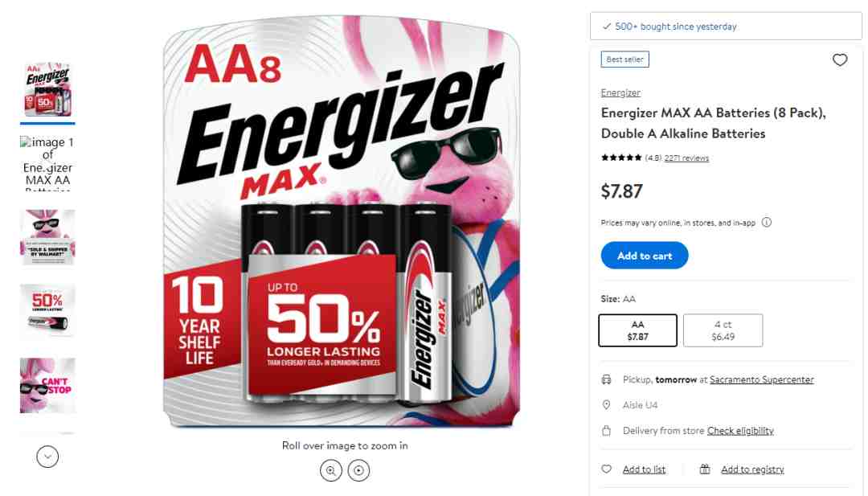Click the info icon next to price disclaimer
868x496 pixels.
pyautogui.click(x=766, y=223)
